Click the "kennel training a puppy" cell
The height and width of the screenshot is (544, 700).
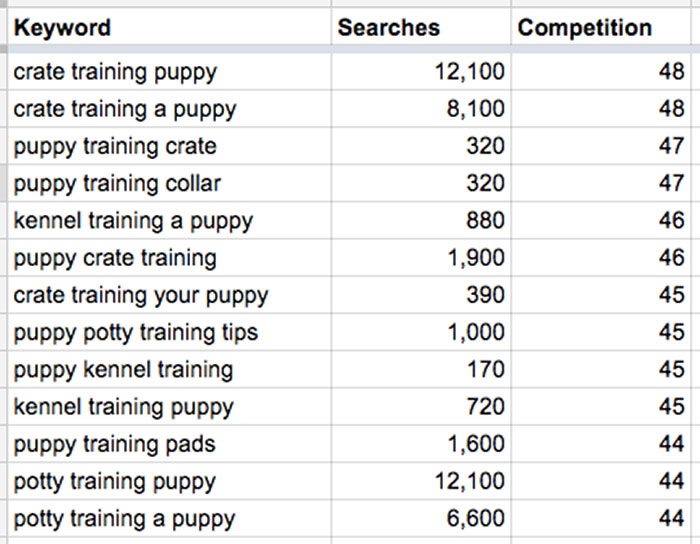170,220
